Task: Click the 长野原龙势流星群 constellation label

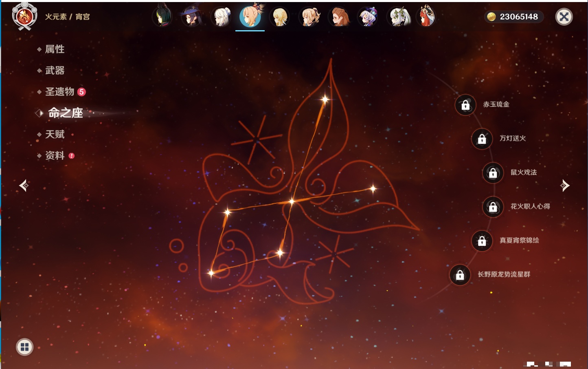Action: pyautogui.click(x=504, y=274)
